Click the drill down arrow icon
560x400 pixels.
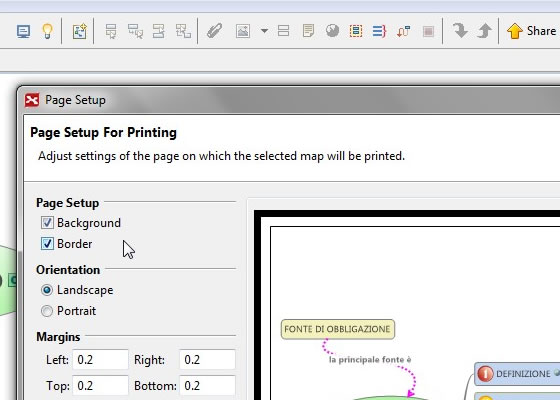[460, 31]
